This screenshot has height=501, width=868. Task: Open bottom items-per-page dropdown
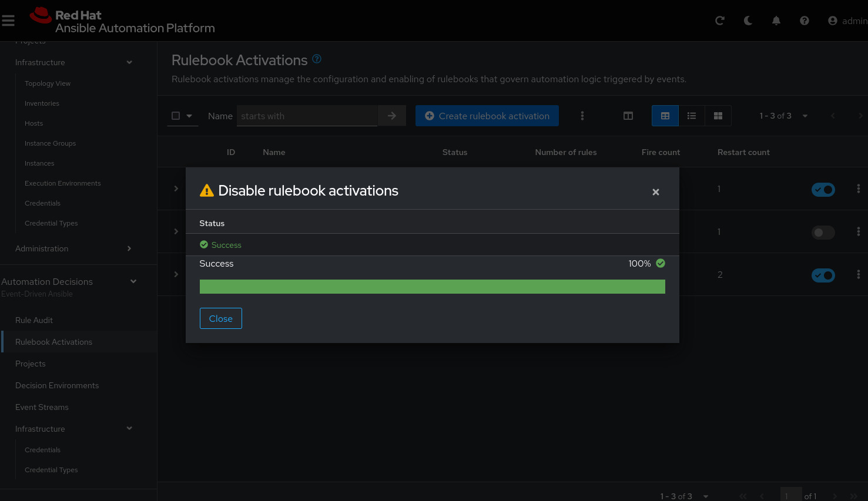click(x=684, y=496)
